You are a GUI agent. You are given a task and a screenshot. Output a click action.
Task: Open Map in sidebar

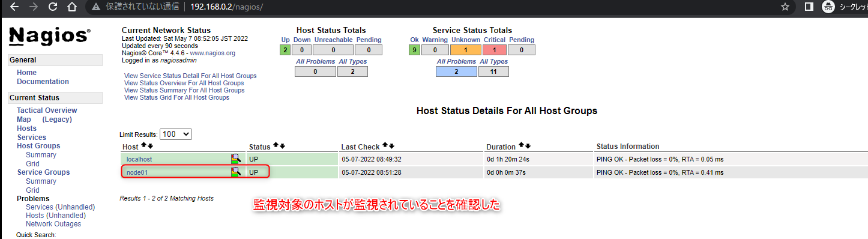coord(24,119)
